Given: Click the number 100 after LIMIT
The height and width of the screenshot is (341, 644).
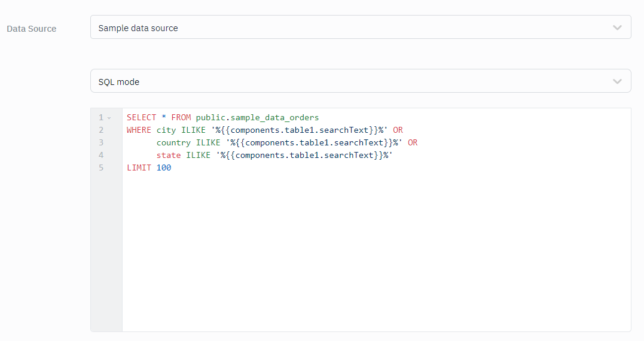Looking at the screenshot, I should (x=164, y=168).
